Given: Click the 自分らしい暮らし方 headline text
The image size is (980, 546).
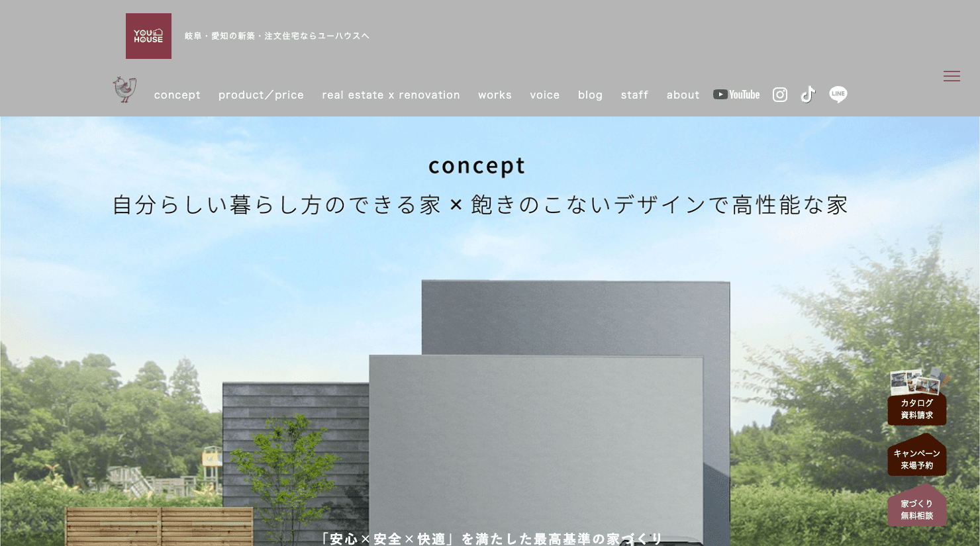Looking at the screenshot, I should [x=480, y=205].
